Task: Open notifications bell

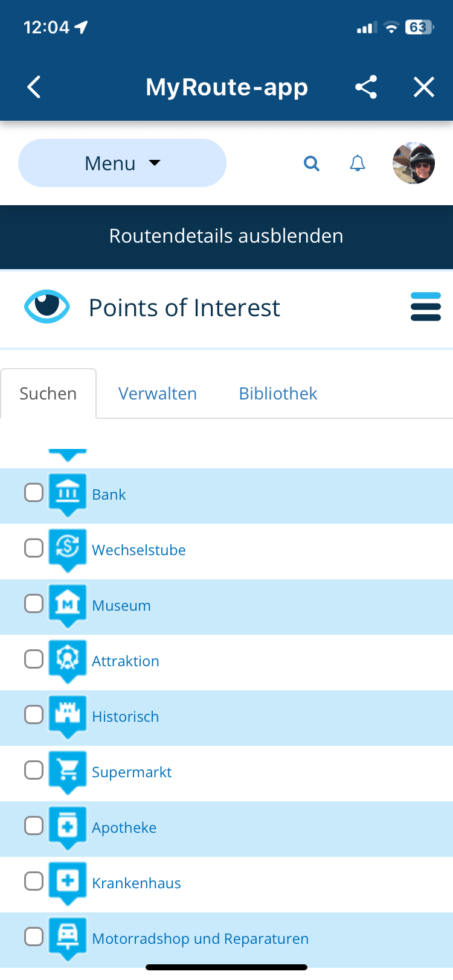Action: (358, 163)
